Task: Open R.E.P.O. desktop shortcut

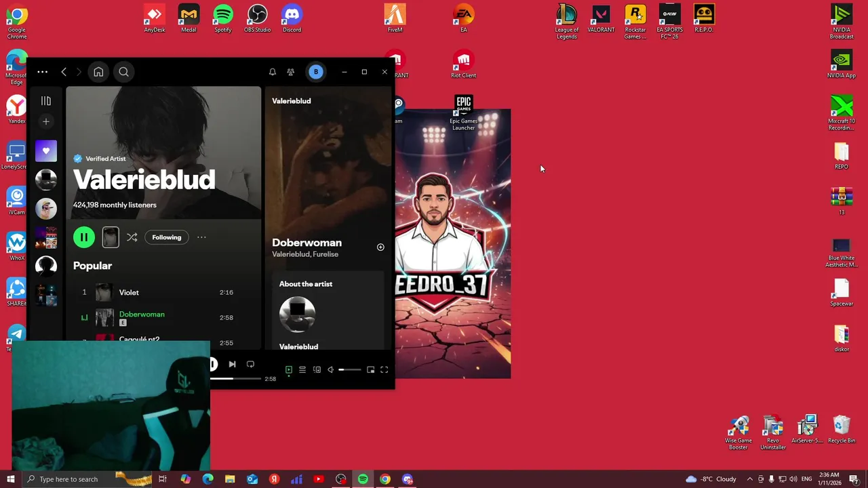Action: (x=704, y=19)
